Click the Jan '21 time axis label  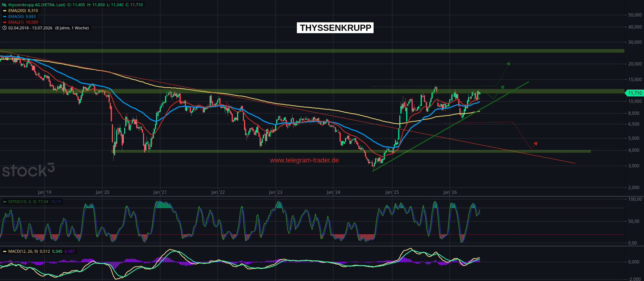pos(160,192)
